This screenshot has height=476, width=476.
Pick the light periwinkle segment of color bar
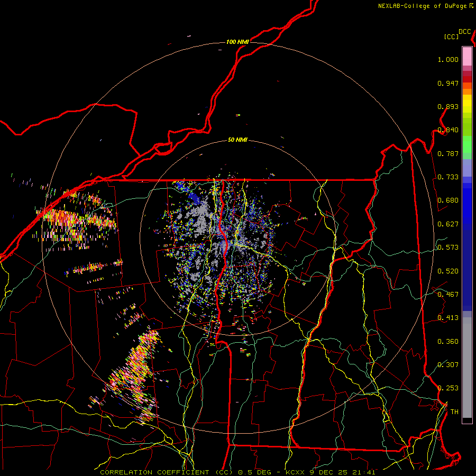pyautogui.click(x=467, y=168)
